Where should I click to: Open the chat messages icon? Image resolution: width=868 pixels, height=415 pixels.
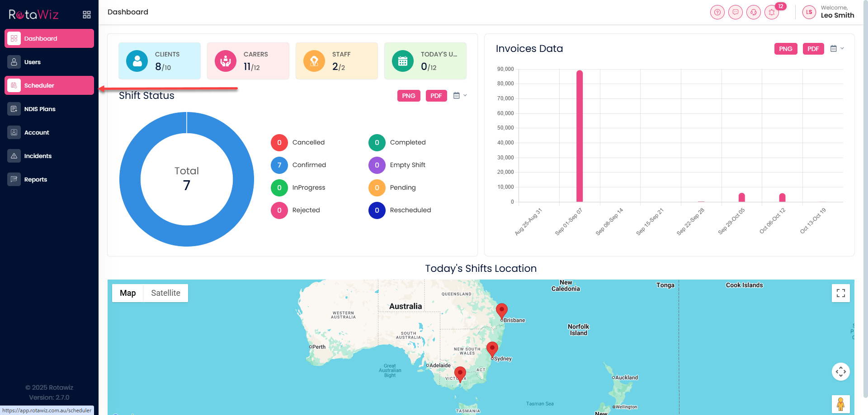(x=735, y=12)
